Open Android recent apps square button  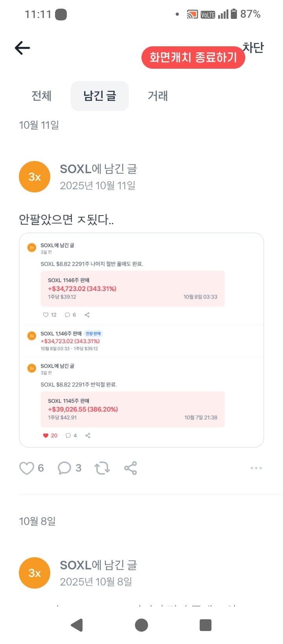click(x=205, y=625)
